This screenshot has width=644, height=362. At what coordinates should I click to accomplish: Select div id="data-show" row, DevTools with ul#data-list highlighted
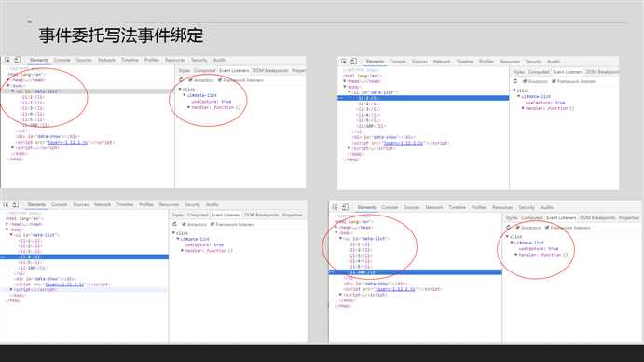[x=48, y=136]
